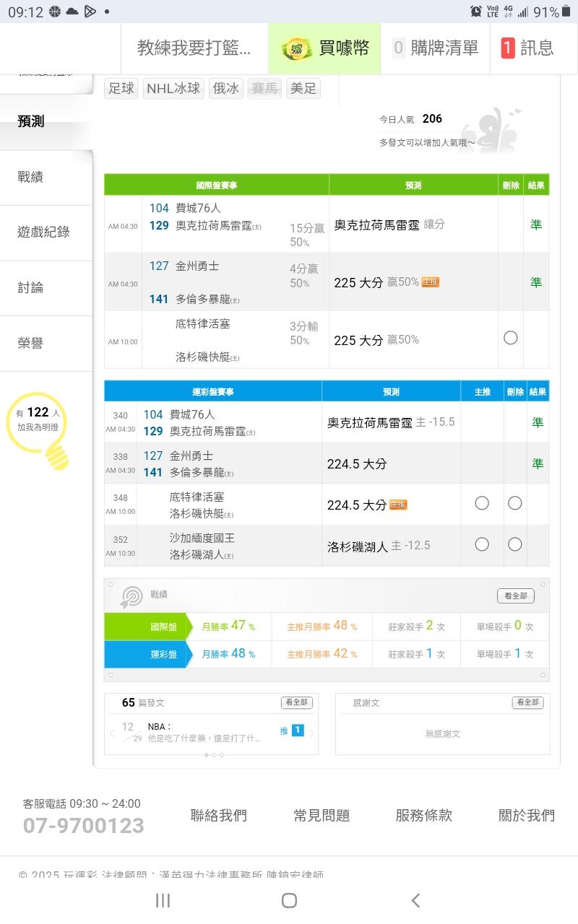
Task: Go to previous post with left chevron
Action: click(x=112, y=733)
